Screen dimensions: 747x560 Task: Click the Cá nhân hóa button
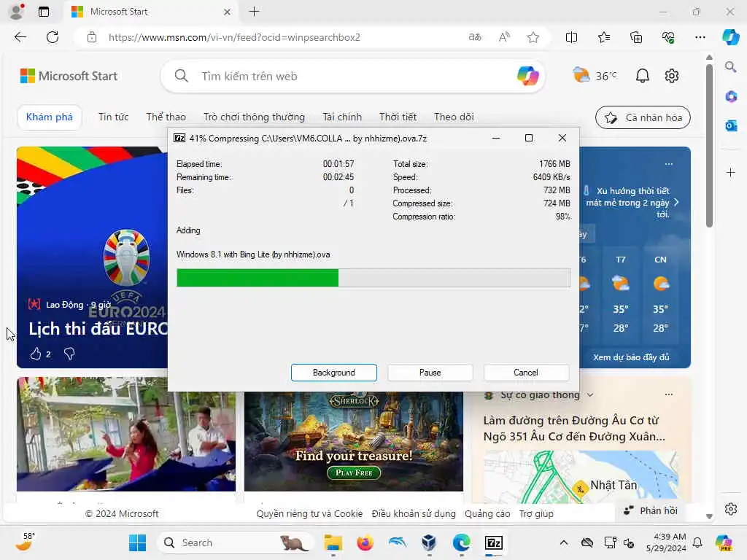[643, 117]
